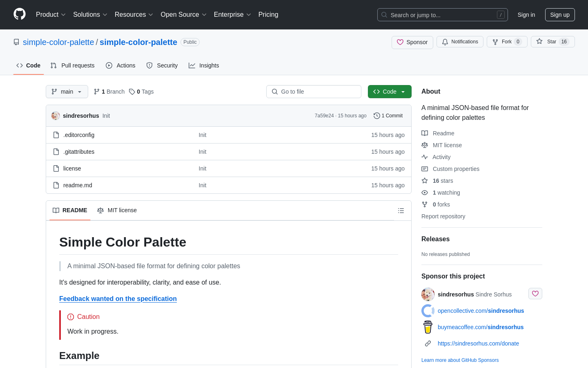Open Feedback wanted on the specification link
The image size is (588, 368).
click(118, 298)
